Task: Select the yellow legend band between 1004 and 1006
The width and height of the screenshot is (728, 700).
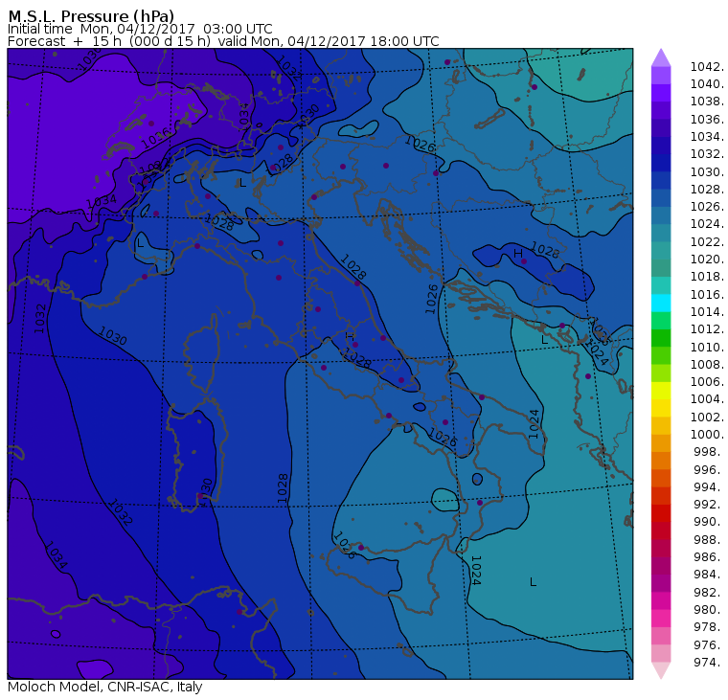Action: (661, 391)
